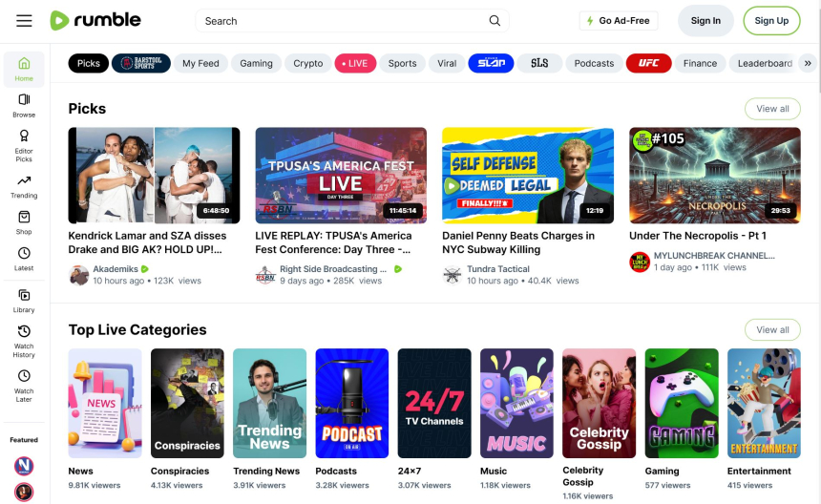The width and height of the screenshot is (821, 504).
Task: Open the Gaming live category card
Action: coord(682,403)
